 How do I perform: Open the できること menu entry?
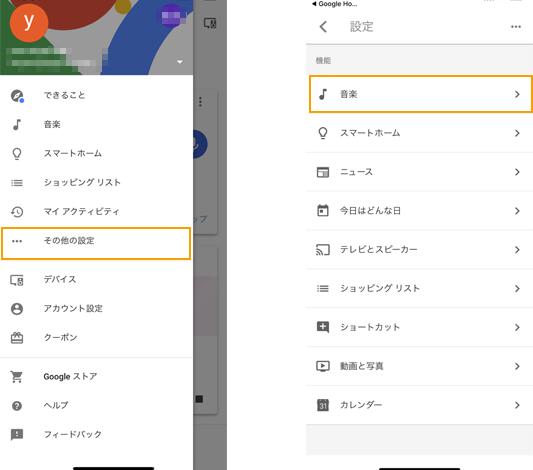(96, 95)
